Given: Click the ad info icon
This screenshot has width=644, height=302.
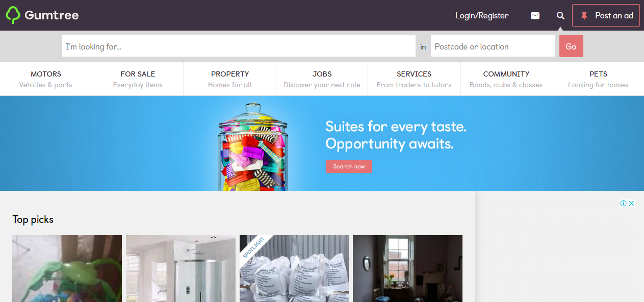Looking at the screenshot, I should point(623,203).
